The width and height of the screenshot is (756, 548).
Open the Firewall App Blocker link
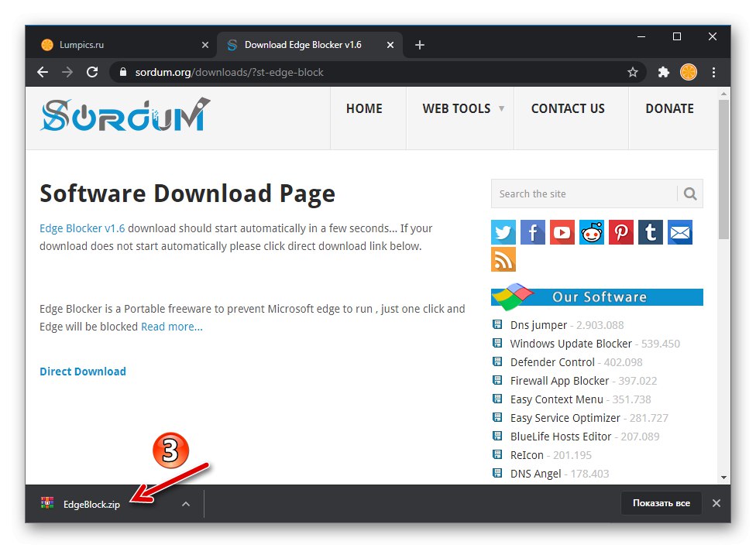tap(560, 381)
